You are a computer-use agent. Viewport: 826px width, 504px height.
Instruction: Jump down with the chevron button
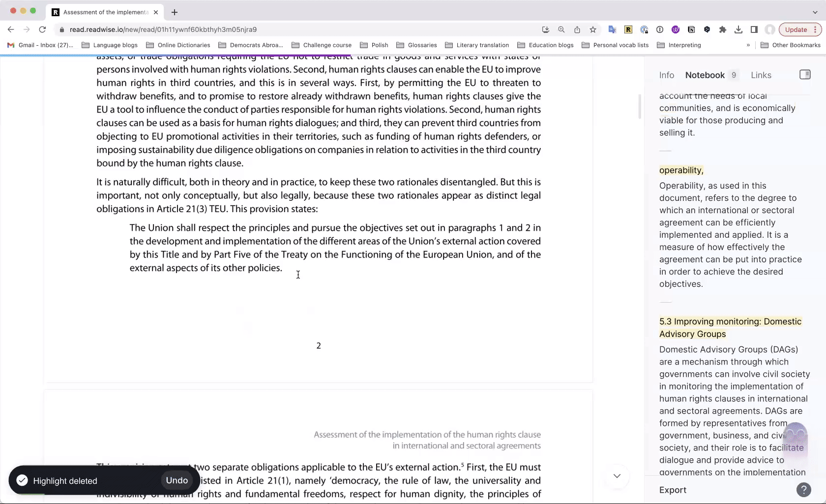click(x=617, y=476)
